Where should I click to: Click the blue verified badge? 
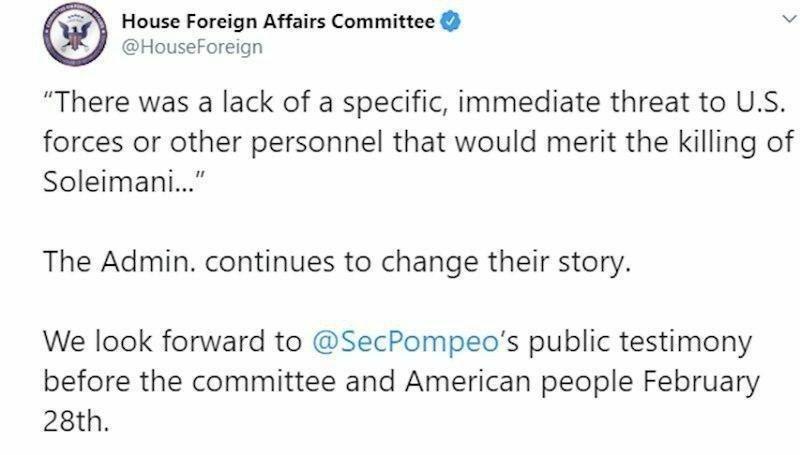click(x=451, y=21)
